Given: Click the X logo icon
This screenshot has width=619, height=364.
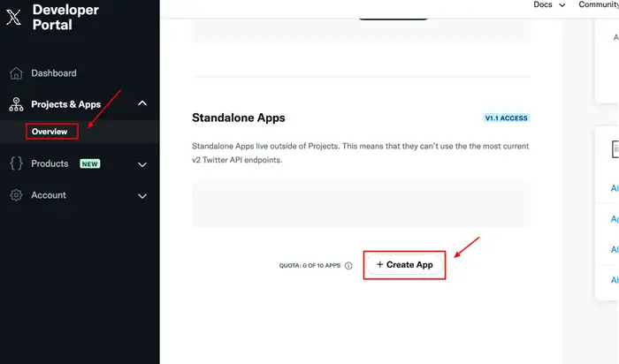Looking at the screenshot, I should [13, 17].
